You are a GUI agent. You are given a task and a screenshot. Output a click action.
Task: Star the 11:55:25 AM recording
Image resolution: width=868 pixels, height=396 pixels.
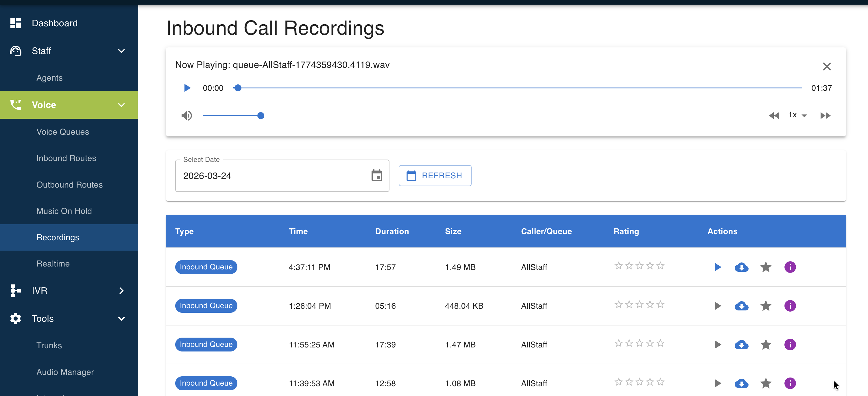(766, 345)
